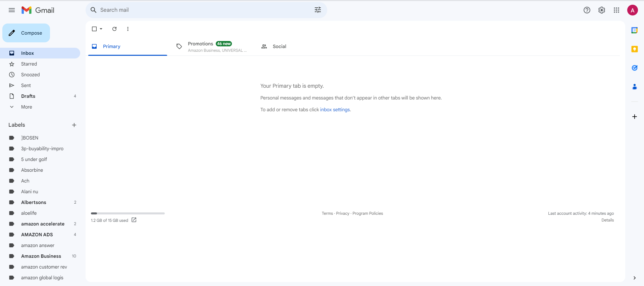Open the Program Policies link
644x286 pixels.
[x=367, y=213]
